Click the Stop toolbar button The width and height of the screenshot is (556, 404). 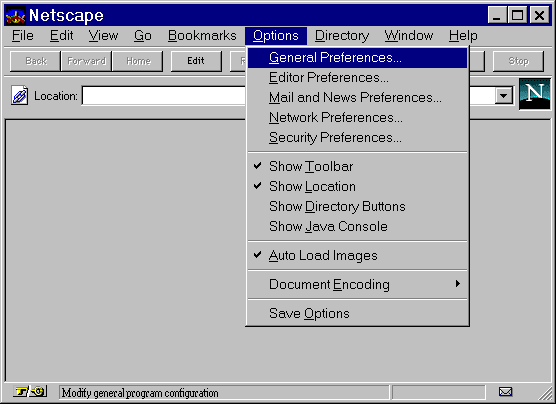coord(518,61)
